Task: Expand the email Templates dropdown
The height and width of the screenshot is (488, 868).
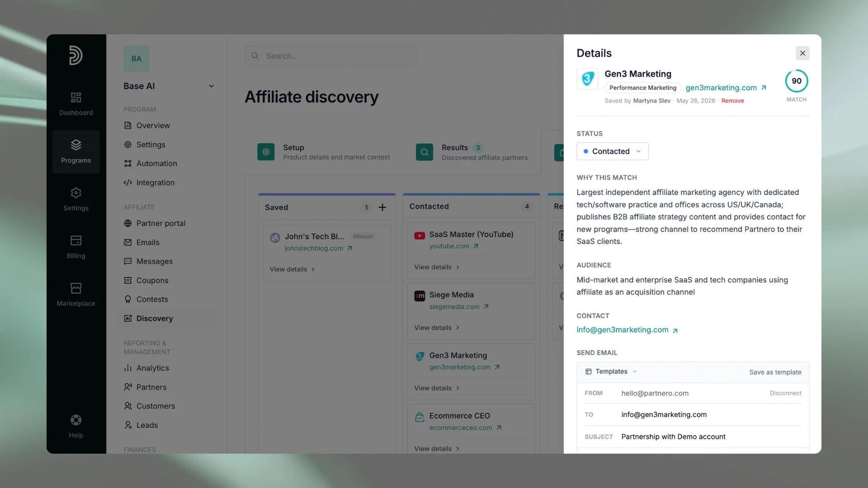Action: tap(611, 371)
